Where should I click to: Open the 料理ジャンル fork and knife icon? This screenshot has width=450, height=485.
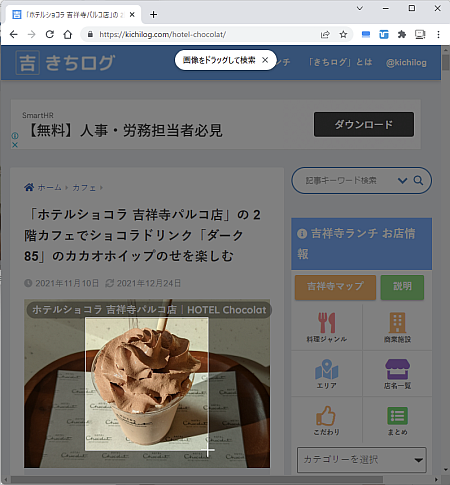tap(326, 323)
